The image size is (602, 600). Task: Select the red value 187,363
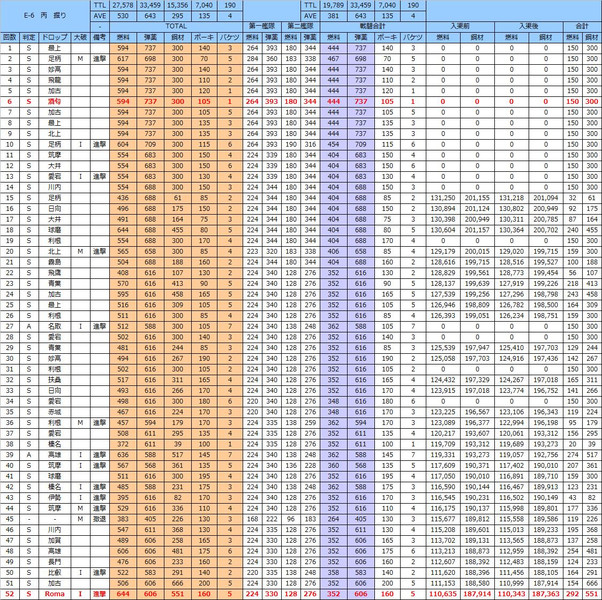(x=546, y=594)
